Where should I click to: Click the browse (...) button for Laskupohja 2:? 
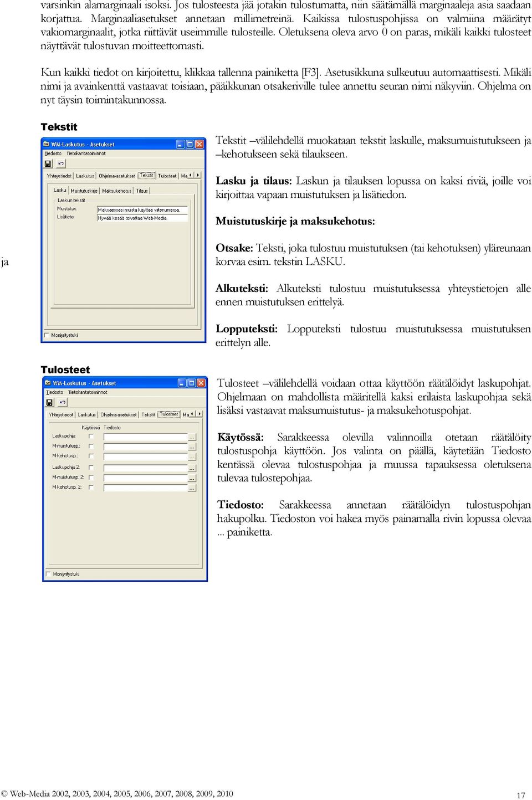(x=192, y=468)
